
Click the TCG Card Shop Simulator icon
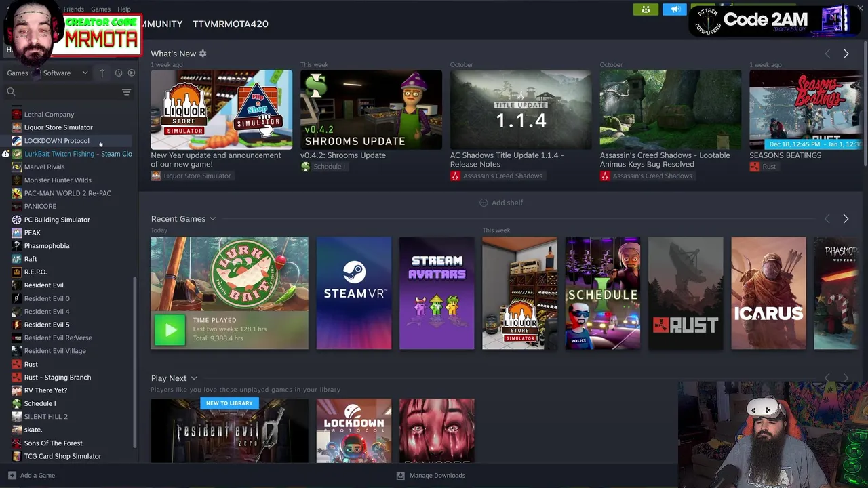[x=17, y=456]
